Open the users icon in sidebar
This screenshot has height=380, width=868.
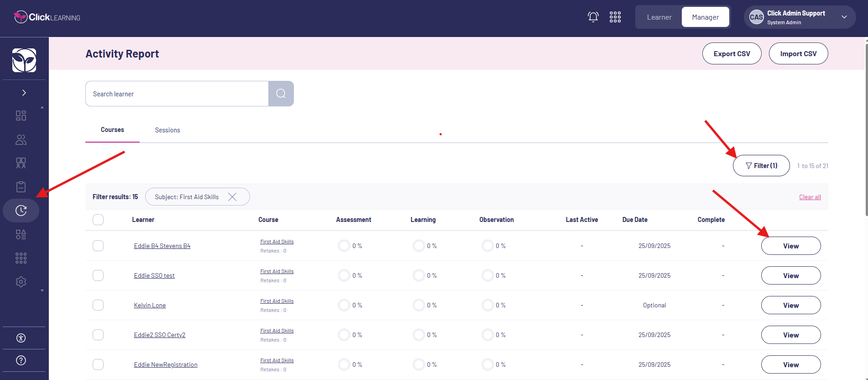click(x=21, y=139)
